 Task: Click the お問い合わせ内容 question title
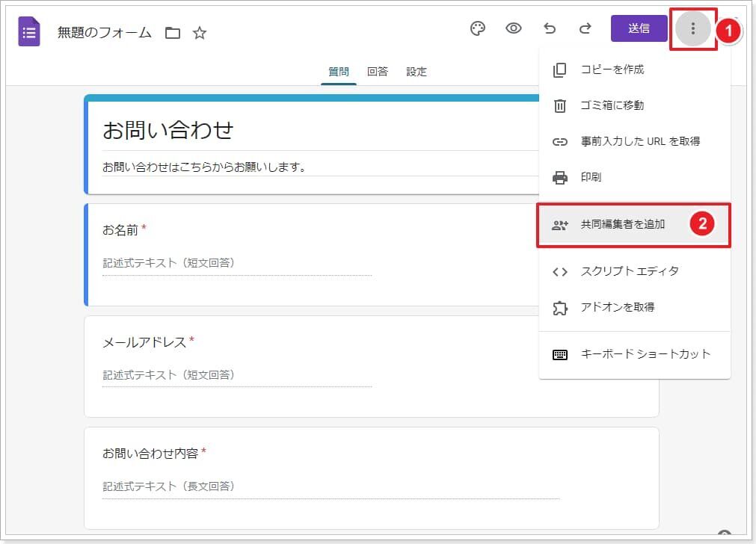[x=150, y=454]
